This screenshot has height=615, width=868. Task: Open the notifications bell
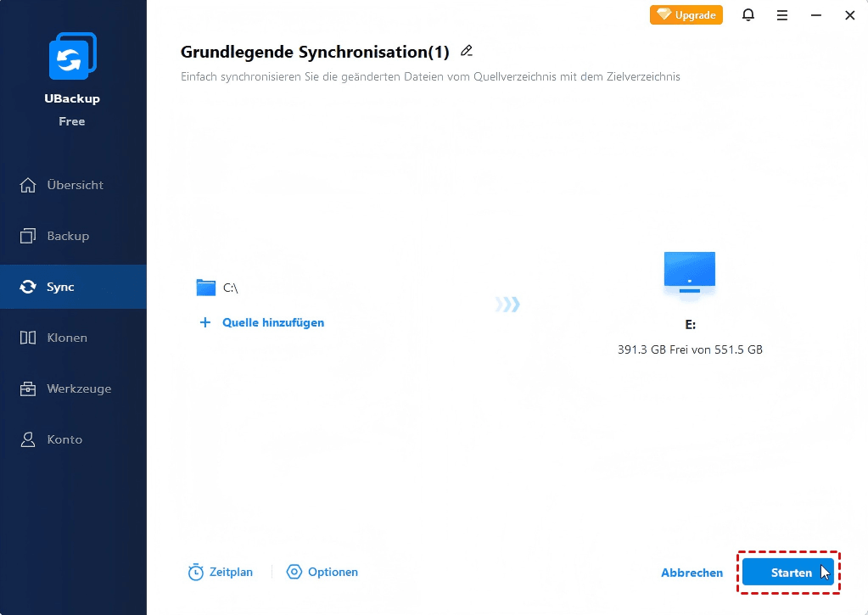tap(748, 15)
